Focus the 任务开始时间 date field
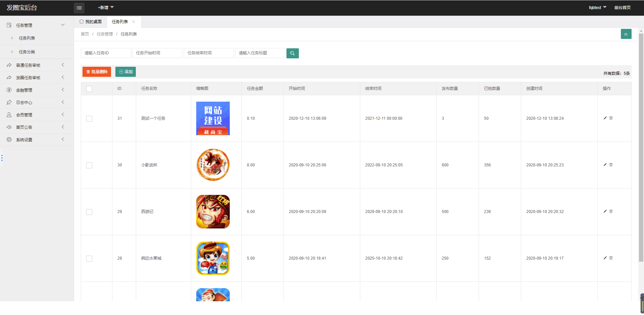Viewport: 644px width, 315px height. click(157, 53)
